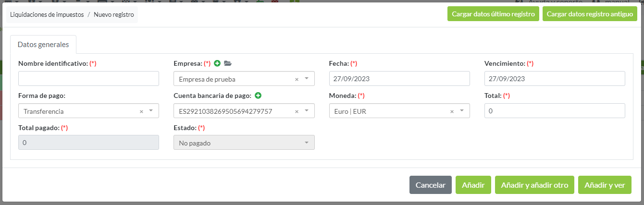Viewport: 644px width, 205px height.
Task: Clear the Euro | EUR currency selection
Action: (452, 111)
